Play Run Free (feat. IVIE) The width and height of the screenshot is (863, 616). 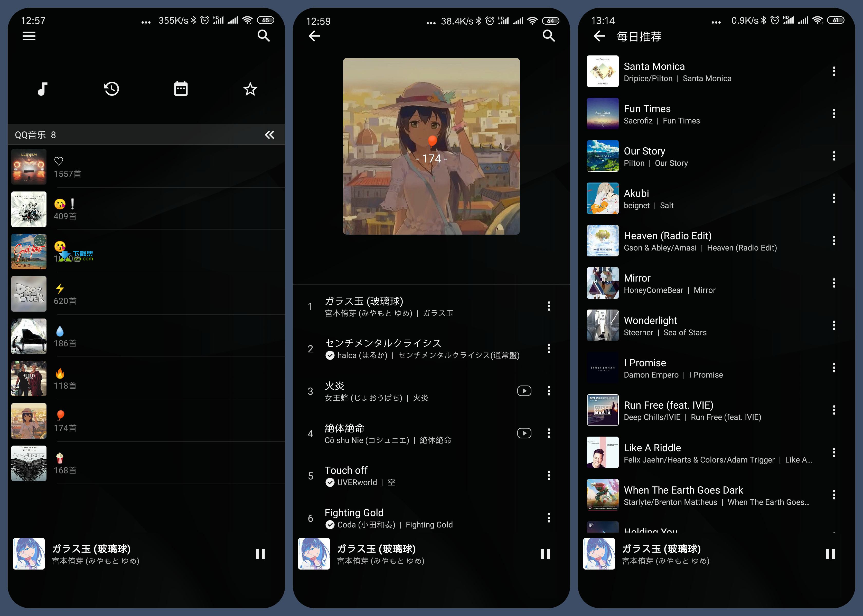click(717, 410)
